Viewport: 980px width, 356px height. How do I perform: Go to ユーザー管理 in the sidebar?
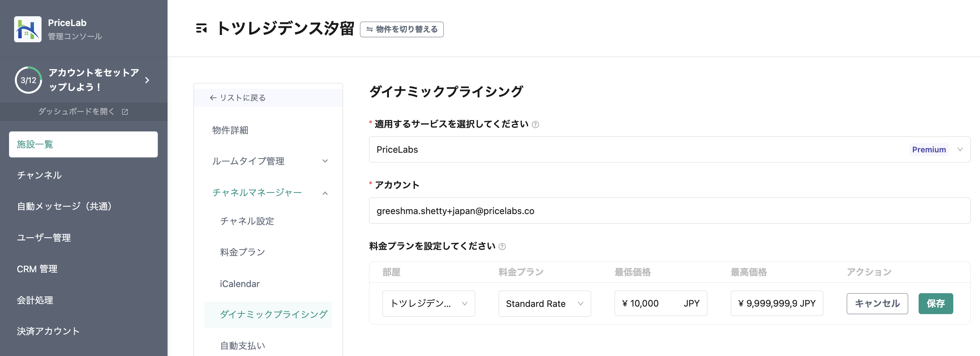click(44, 238)
